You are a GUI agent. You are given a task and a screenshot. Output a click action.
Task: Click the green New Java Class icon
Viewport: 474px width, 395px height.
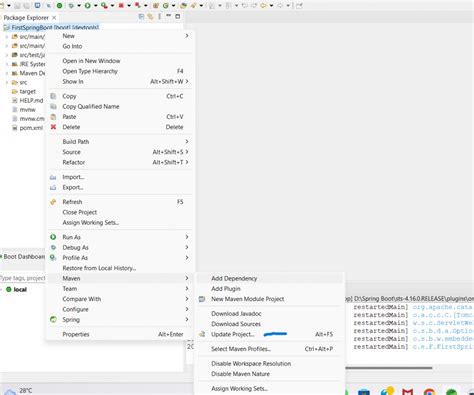(x=166, y=5)
